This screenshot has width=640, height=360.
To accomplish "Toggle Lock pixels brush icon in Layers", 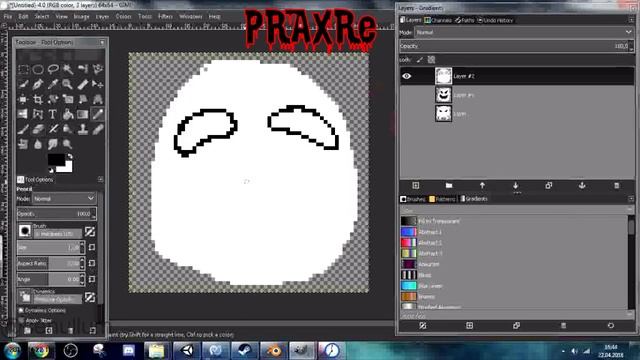I will tap(420, 60).
